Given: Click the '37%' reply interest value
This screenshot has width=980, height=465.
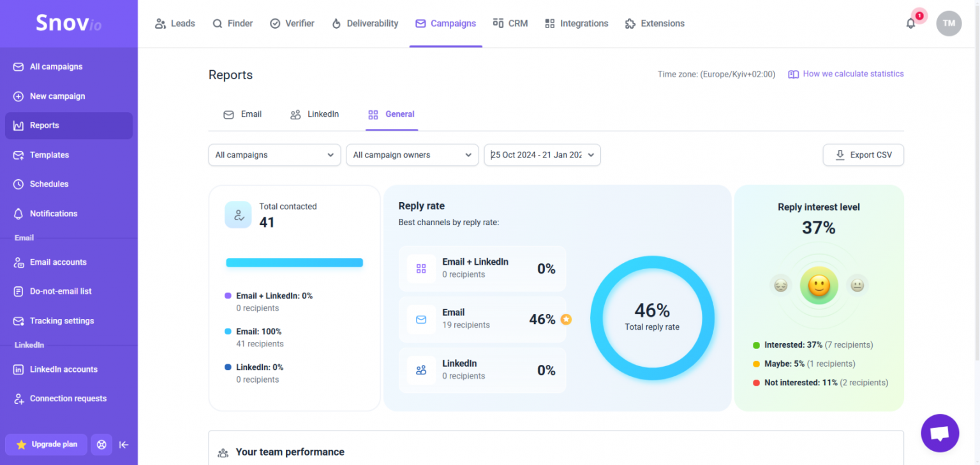Looking at the screenshot, I should pyautogui.click(x=819, y=228).
